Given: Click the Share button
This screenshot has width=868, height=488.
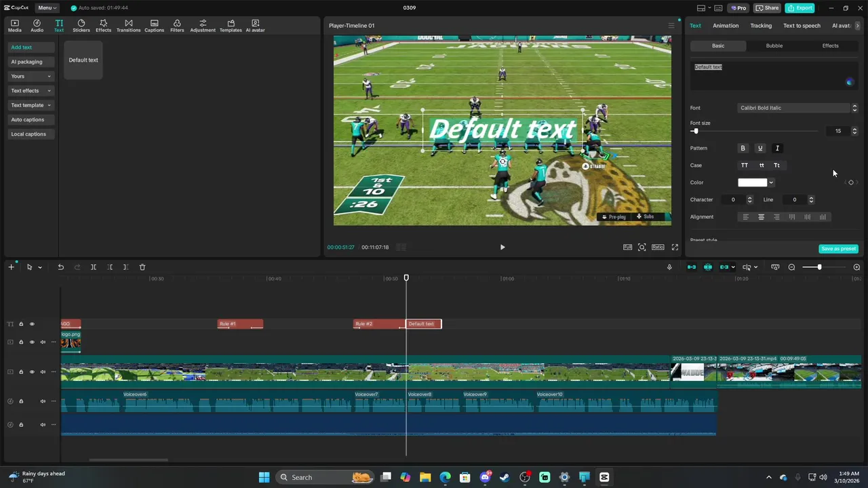Looking at the screenshot, I should 768,8.
